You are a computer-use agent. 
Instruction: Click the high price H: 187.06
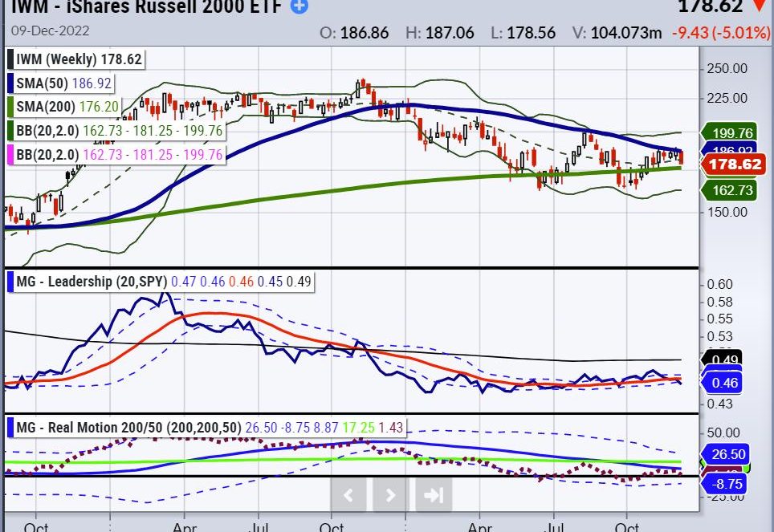pyautogui.click(x=439, y=33)
